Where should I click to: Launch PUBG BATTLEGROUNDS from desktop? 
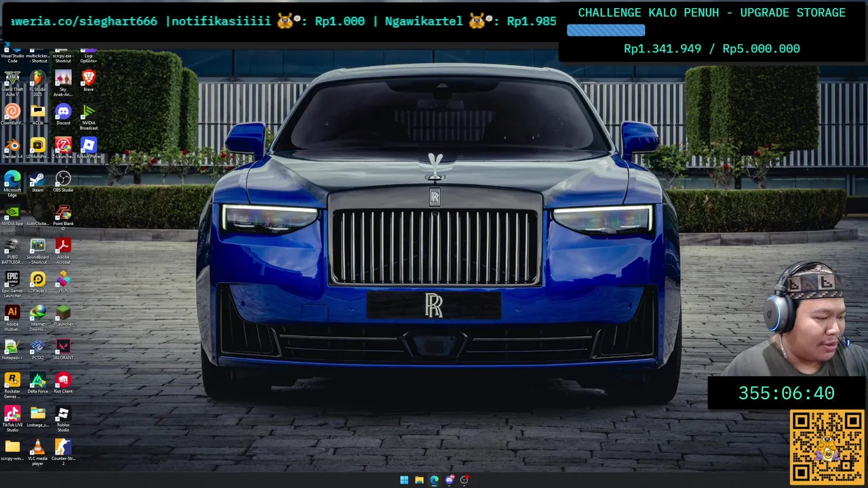pos(12,251)
